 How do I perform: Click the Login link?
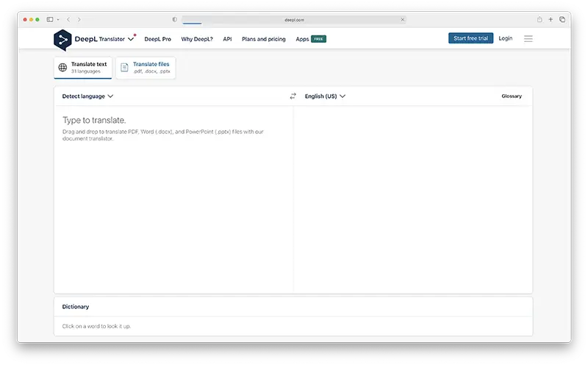[x=506, y=38]
